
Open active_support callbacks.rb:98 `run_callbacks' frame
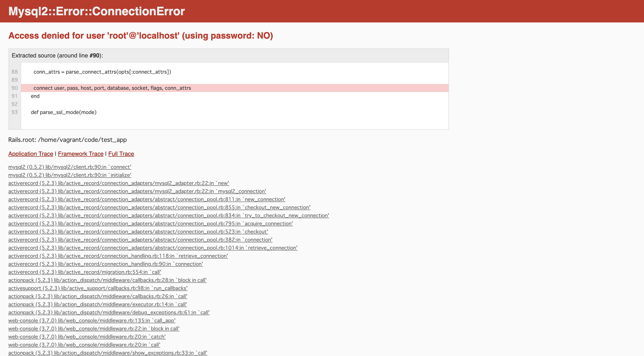coord(98,288)
